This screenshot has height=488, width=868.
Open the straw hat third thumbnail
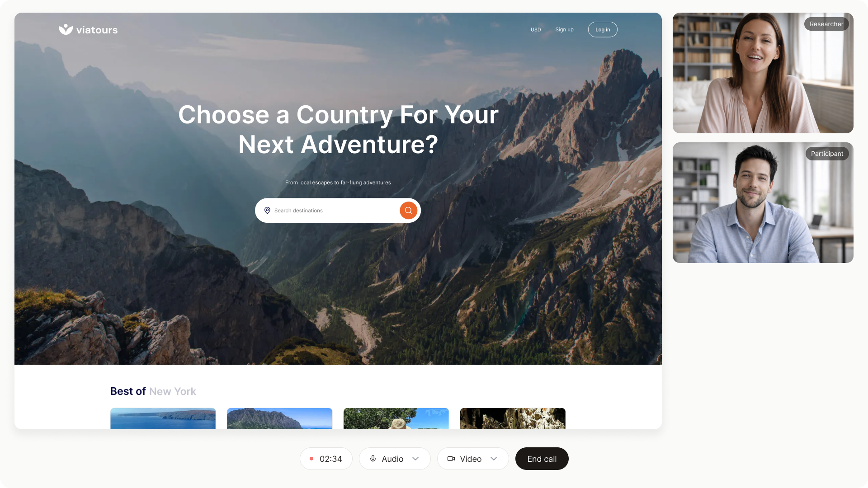[396, 418]
